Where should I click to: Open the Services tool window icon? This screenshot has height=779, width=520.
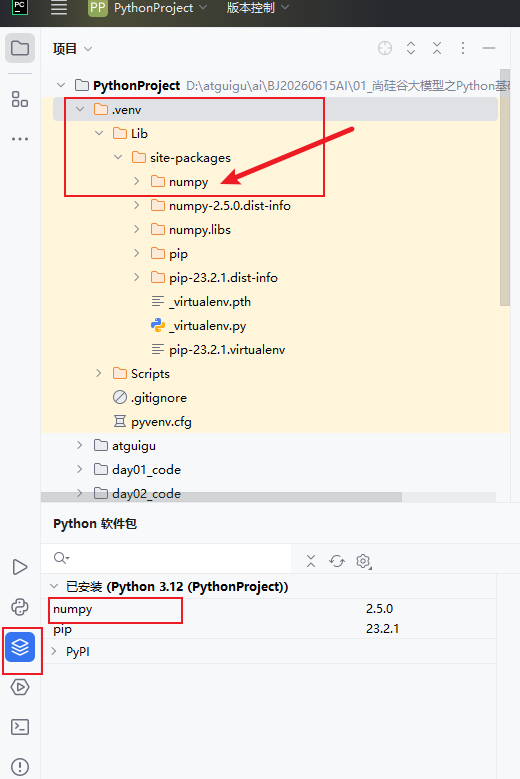coord(20,687)
